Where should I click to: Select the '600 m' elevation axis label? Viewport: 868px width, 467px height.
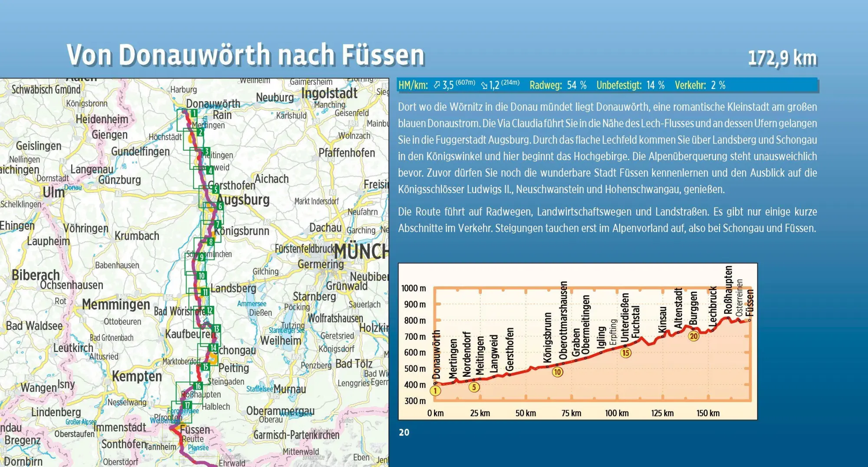(415, 352)
